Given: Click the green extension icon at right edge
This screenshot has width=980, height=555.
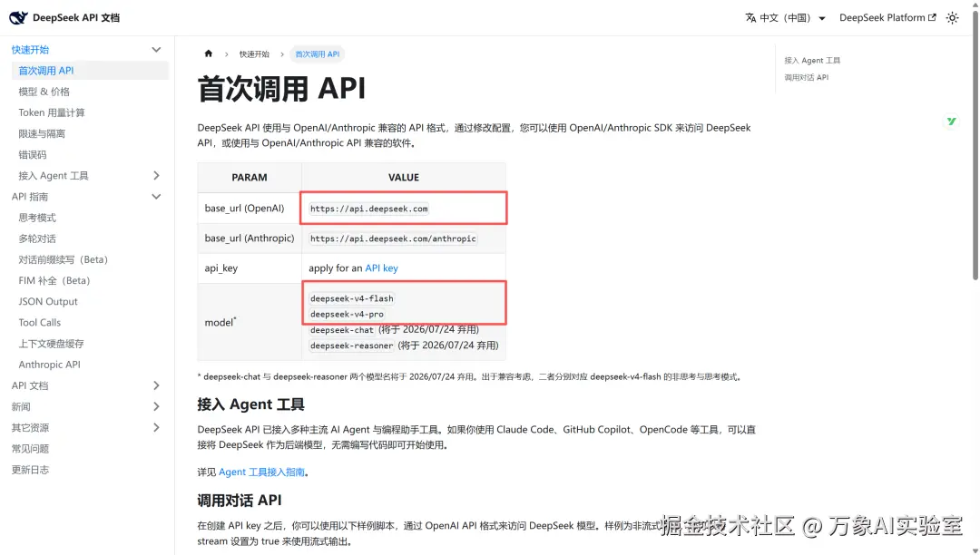Looking at the screenshot, I should click(x=951, y=122).
